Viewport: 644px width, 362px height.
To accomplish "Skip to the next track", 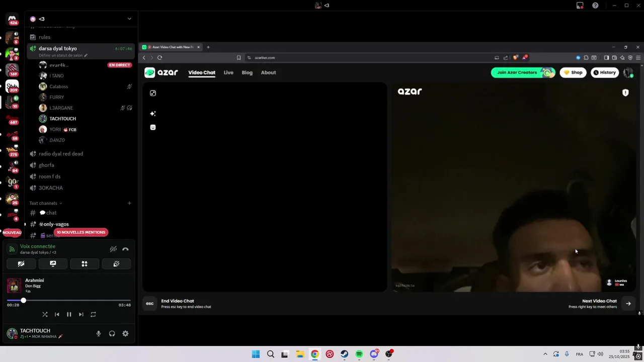I will coord(81,314).
